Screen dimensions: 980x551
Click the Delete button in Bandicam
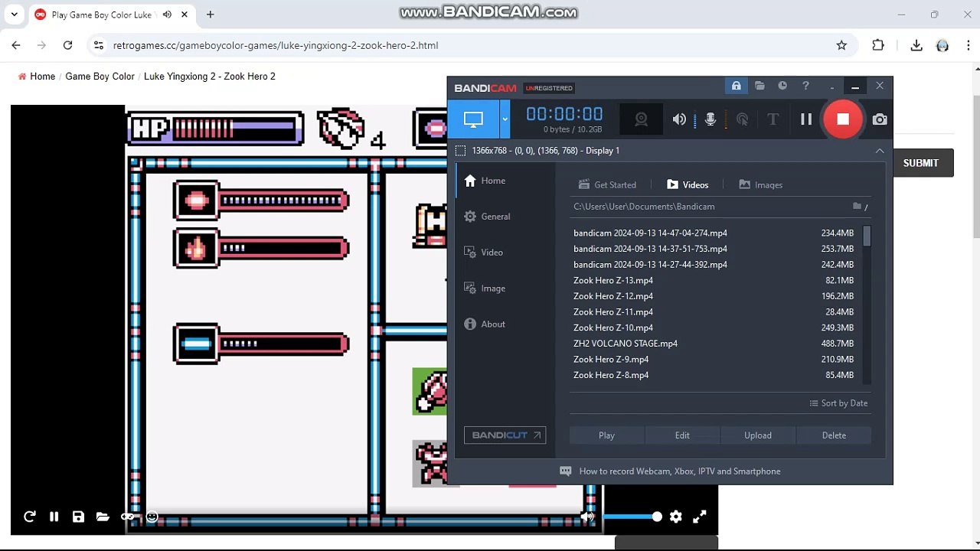point(834,435)
